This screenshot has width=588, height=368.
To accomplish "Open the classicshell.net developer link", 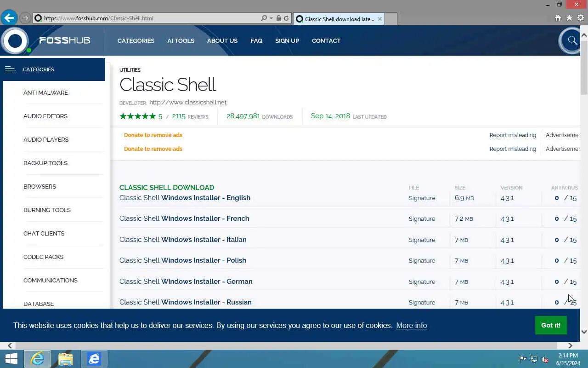I will tap(188, 102).
